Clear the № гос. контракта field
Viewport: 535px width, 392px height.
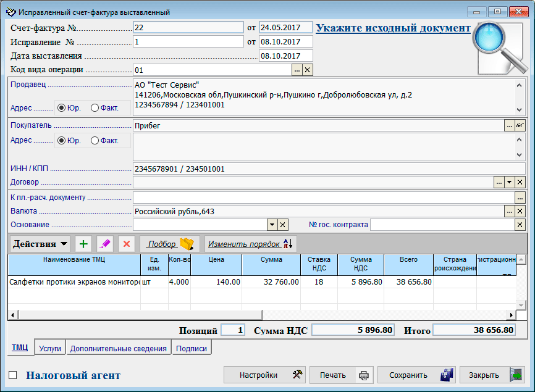(x=520, y=225)
